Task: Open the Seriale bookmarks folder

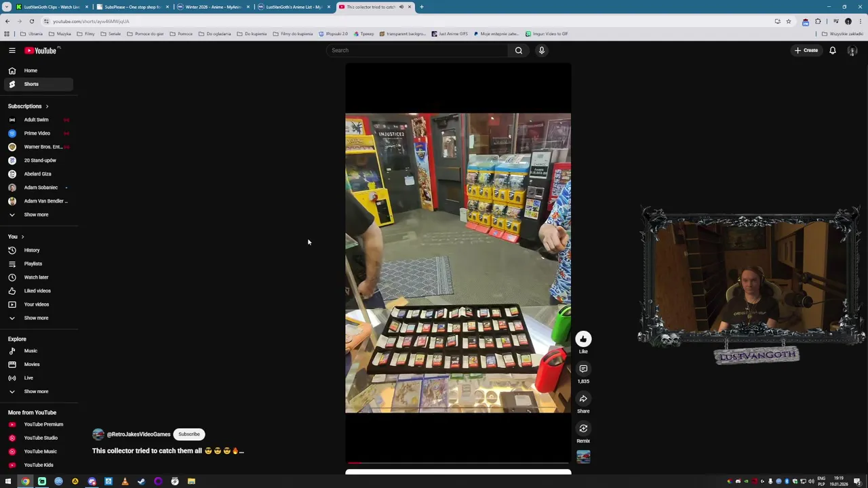Action: (111, 33)
